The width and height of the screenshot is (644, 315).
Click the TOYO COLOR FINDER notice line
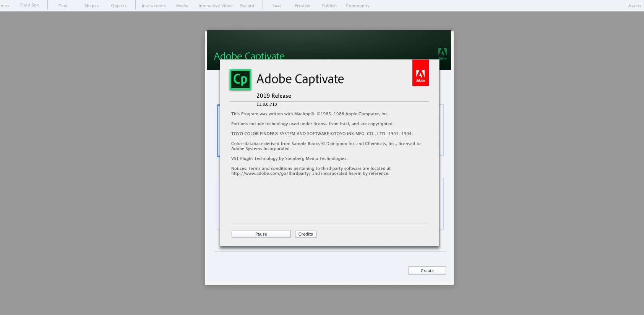tap(322, 134)
